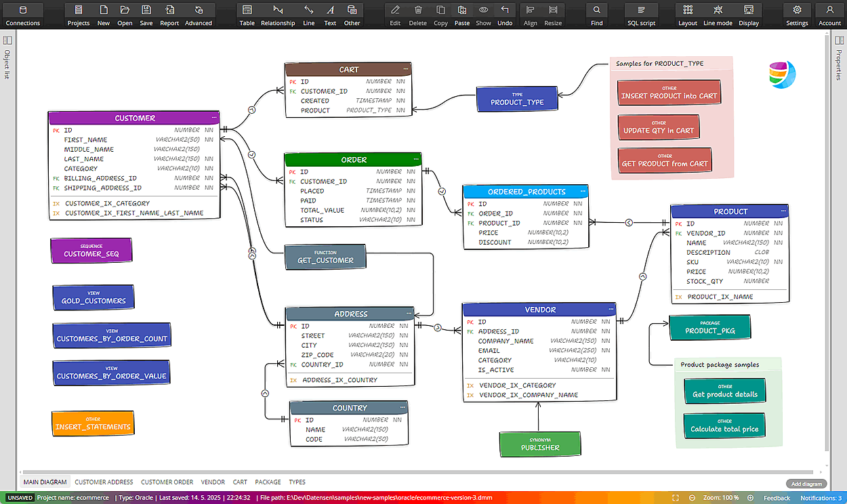Open the Layout options

click(688, 14)
